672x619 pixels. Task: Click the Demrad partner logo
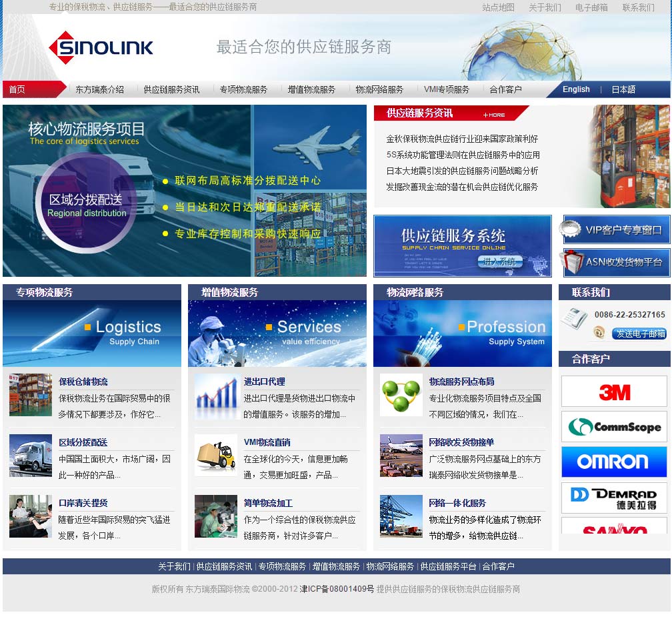(613, 498)
